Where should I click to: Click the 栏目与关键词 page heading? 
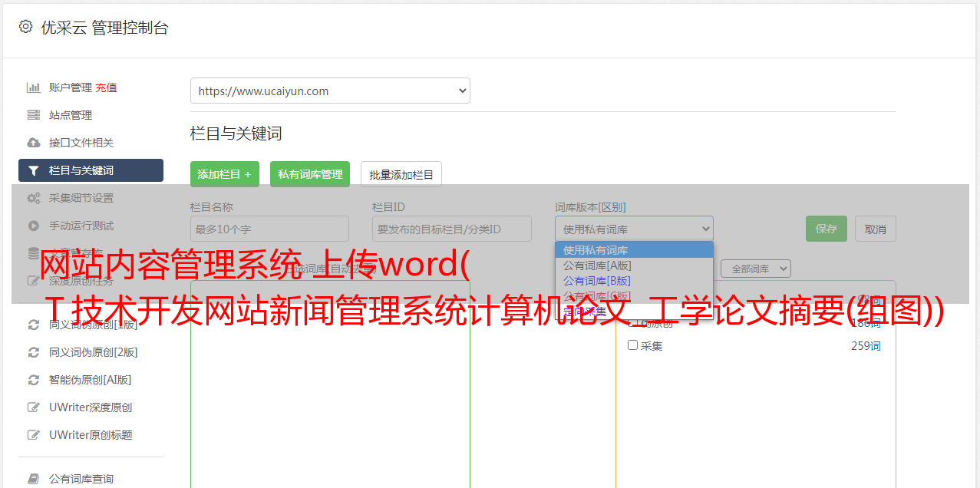[236, 134]
